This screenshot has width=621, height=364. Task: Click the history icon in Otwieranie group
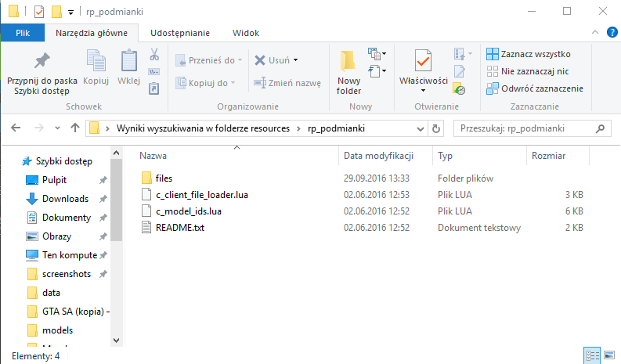pos(460,88)
